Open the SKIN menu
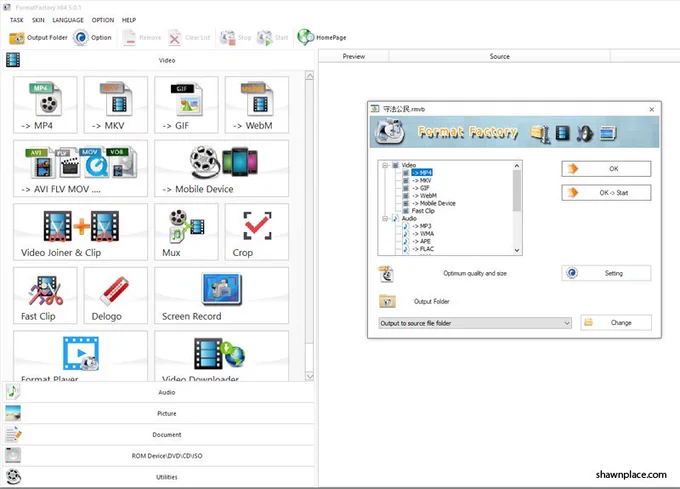The width and height of the screenshot is (680, 489). 38,20
